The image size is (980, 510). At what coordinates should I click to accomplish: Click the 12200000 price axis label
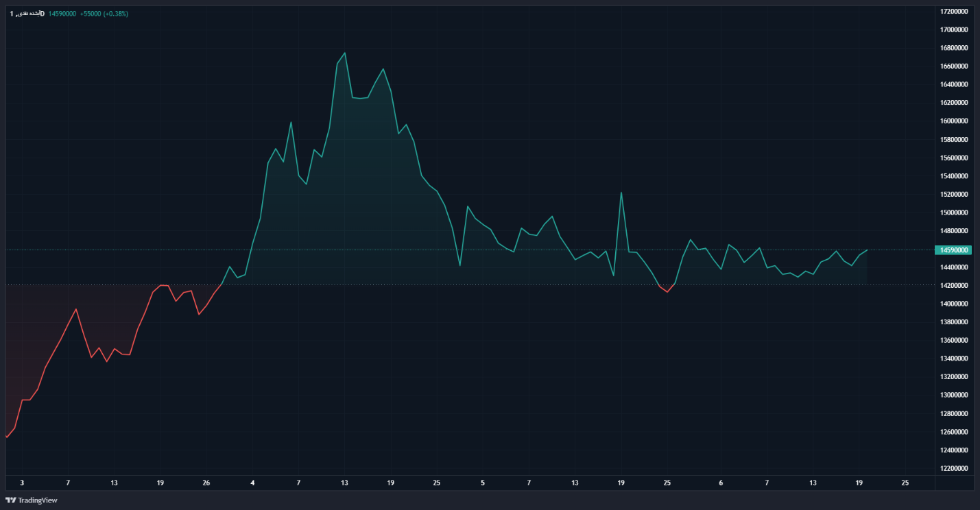[955, 468]
